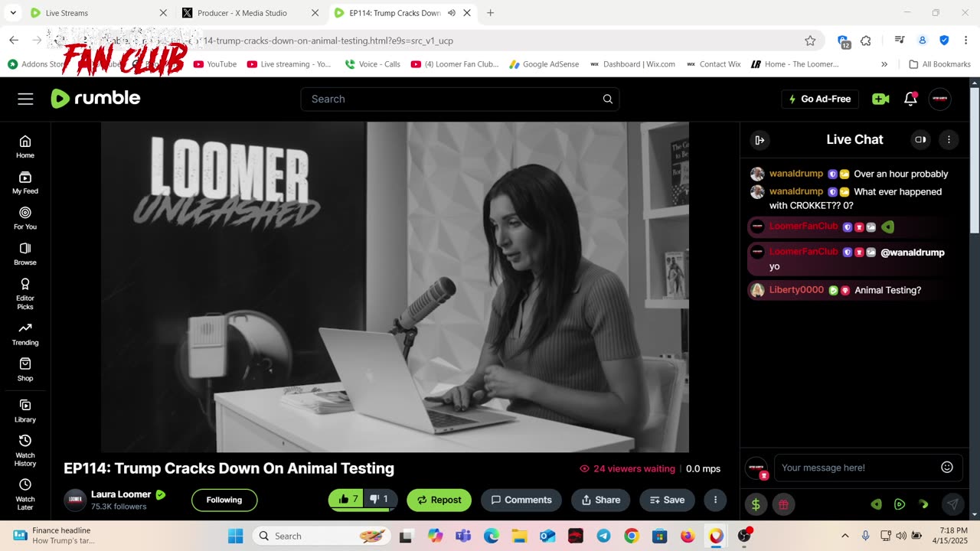Send the chat message arrow
This screenshot has height=551, width=980.
952,504
